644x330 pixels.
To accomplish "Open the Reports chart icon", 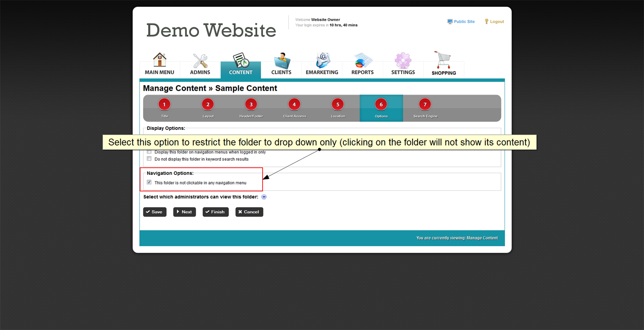I will pyautogui.click(x=362, y=60).
